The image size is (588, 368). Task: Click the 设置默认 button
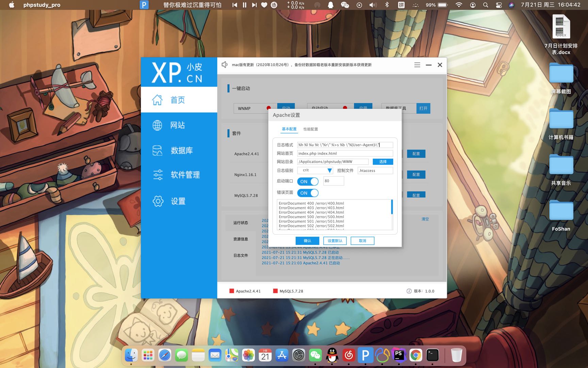click(x=335, y=241)
